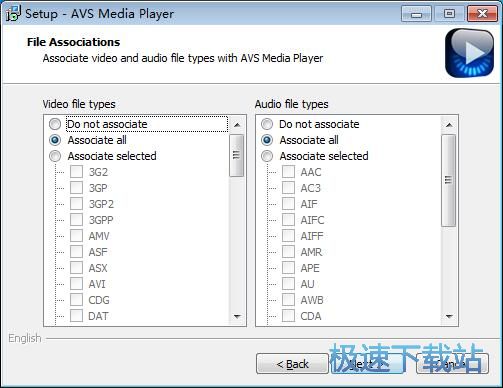
Task: Close the Setup window
Action: pyautogui.click(x=482, y=14)
